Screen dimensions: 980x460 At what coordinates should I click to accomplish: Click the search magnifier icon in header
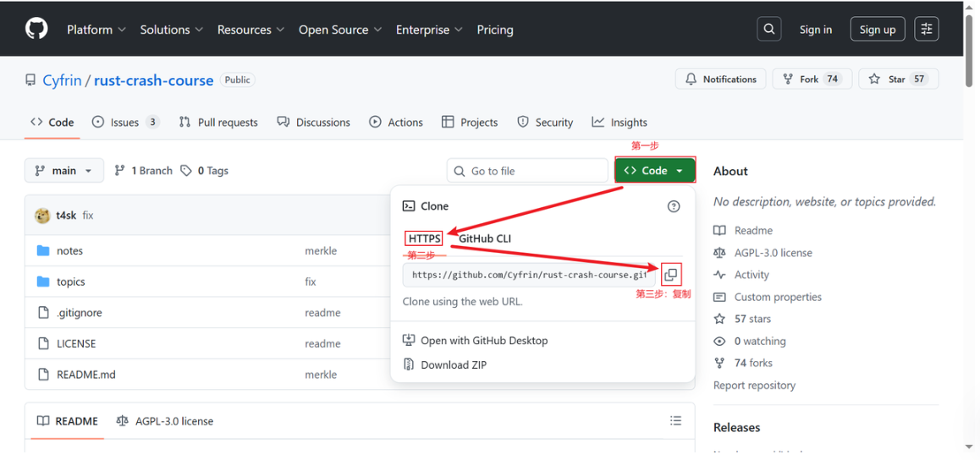(x=768, y=30)
